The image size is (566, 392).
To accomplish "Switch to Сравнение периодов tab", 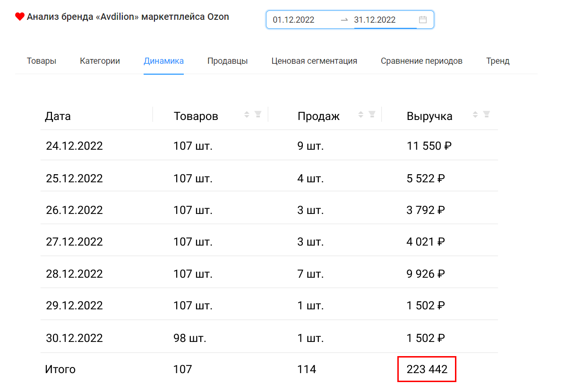I will 421,60.
